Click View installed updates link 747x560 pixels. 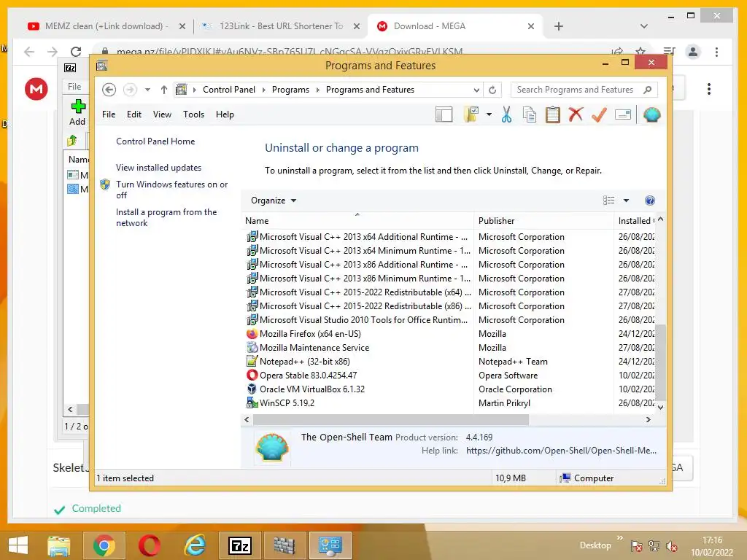point(158,168)
